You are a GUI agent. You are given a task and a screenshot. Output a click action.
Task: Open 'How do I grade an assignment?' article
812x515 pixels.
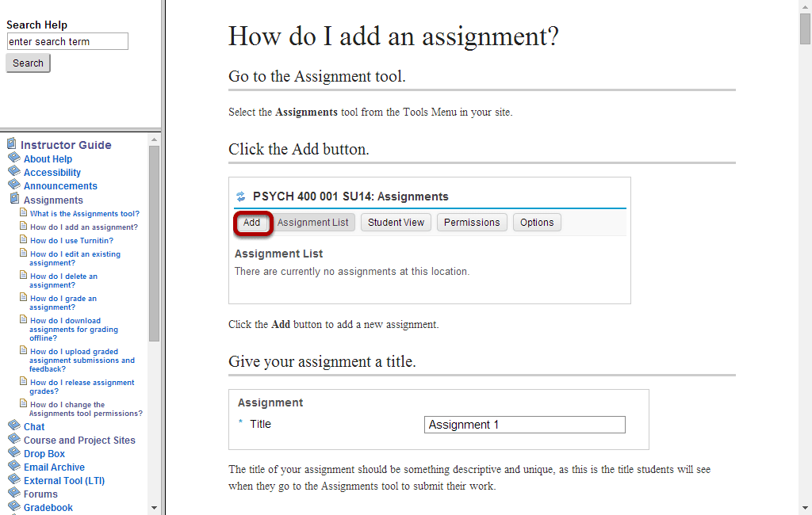tap(63, 303)
